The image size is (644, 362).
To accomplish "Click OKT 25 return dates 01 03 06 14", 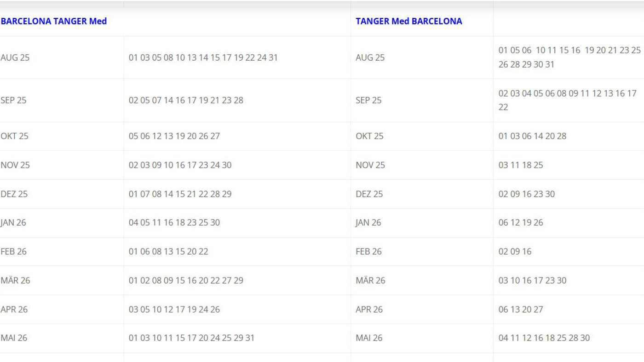I will pyautogui.click(x=532, y=136).
